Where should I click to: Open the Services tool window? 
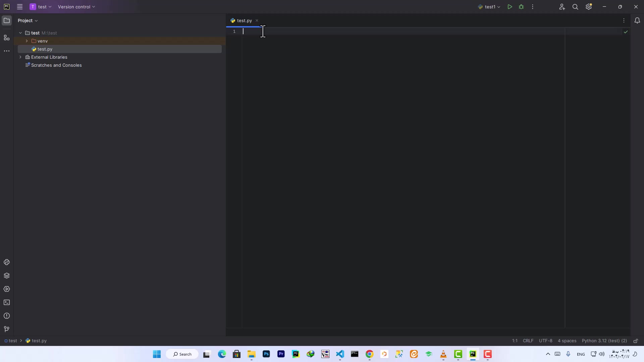click(7, 289)
